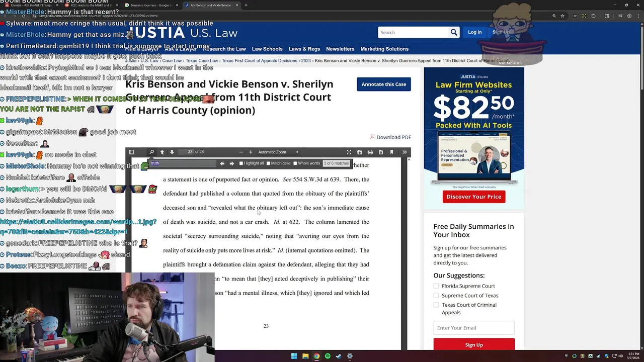Click the browser address bar URL
Screen dimensions: 644x362
(98, 16)
